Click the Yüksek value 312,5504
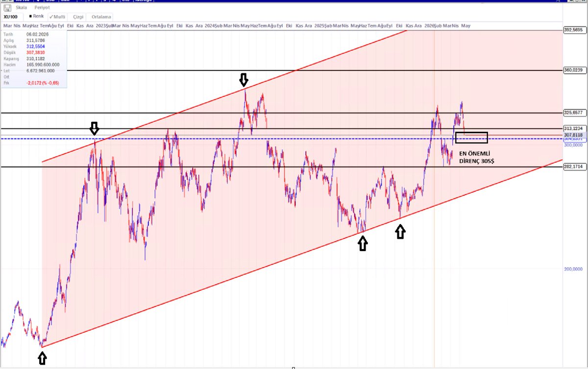 click(36, 46)
